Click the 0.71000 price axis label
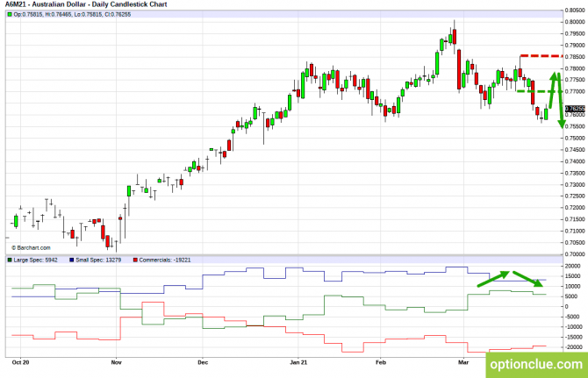This screenshot has width=588, height=378. (575, 232)
